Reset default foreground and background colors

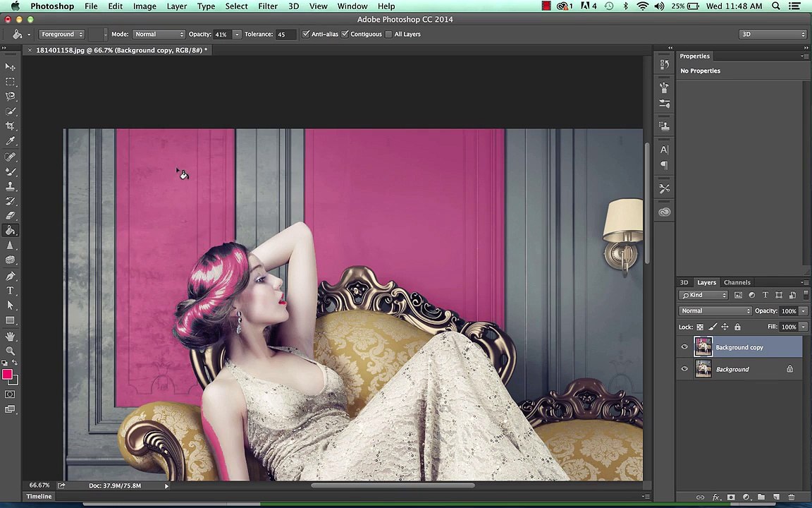point(5,363)
